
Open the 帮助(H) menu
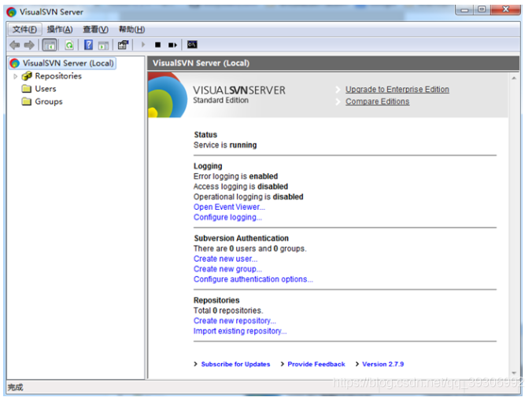[131, 30]
